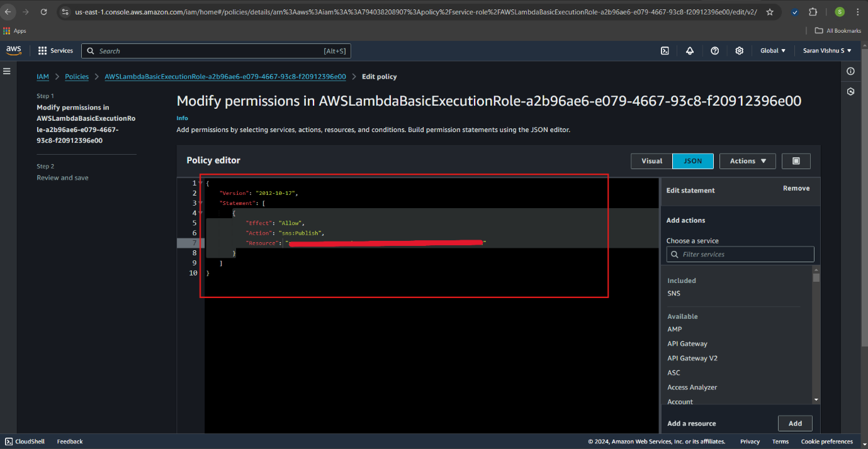Click the Filter services search field

coord(740,254)
